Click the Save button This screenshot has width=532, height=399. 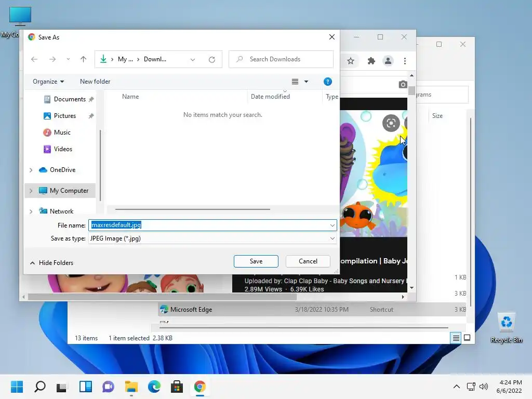[256, 261]
